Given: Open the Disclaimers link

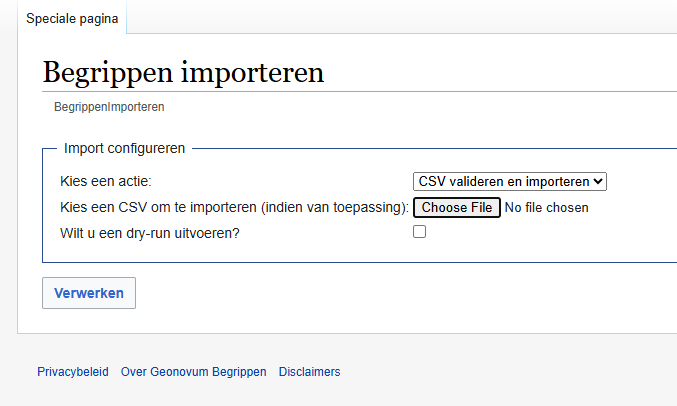Looking at the screenshot, I should coord(309,372).
